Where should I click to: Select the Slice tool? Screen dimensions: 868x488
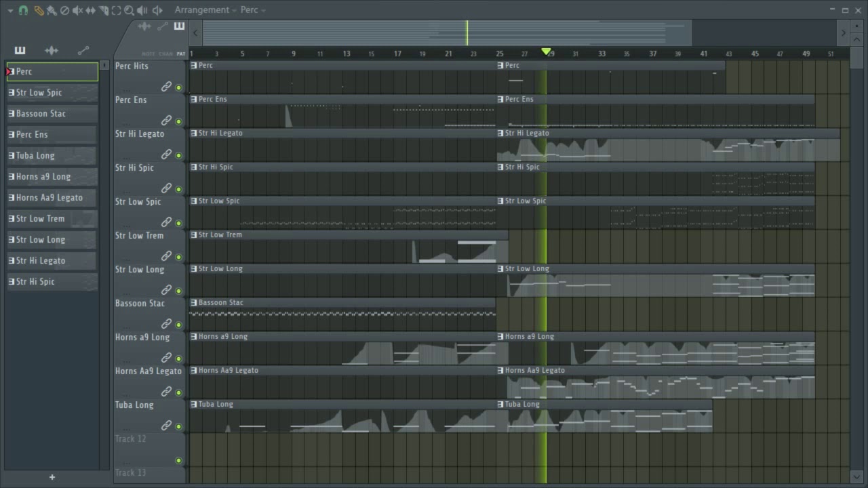coord(103,10)
